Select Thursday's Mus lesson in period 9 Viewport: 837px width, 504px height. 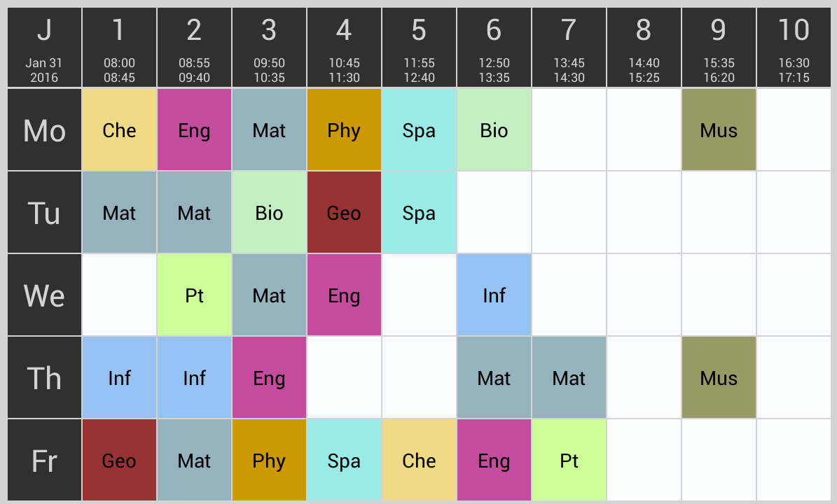719,377
